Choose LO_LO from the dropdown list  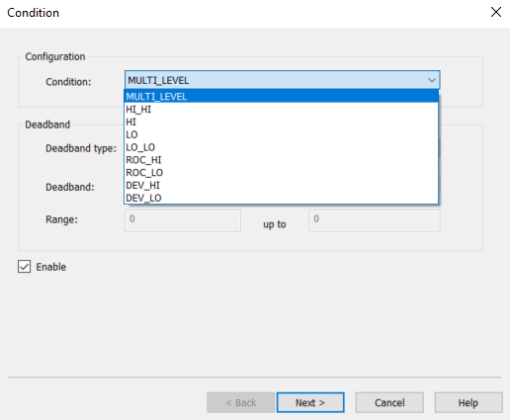point(281,147)
